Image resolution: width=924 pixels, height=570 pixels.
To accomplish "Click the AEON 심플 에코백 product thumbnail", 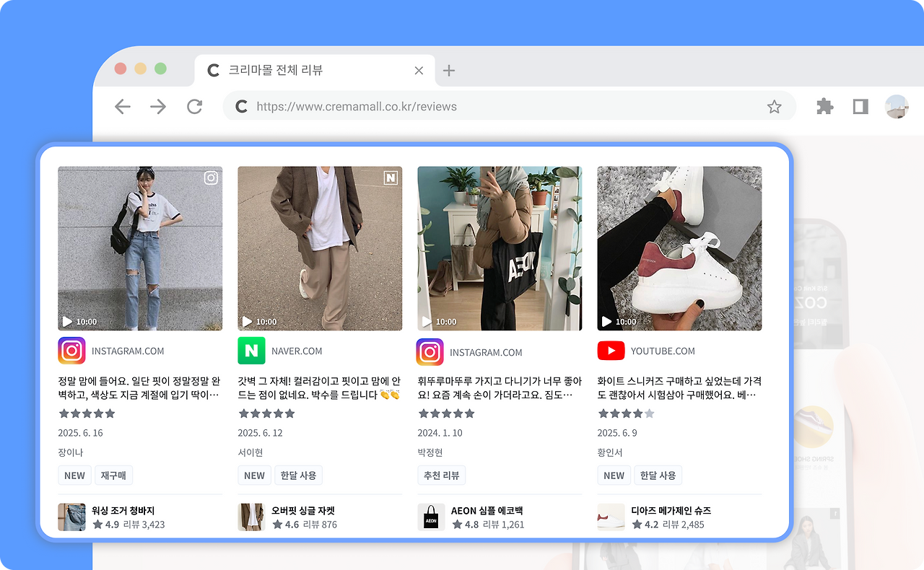I will pos(431,517).
